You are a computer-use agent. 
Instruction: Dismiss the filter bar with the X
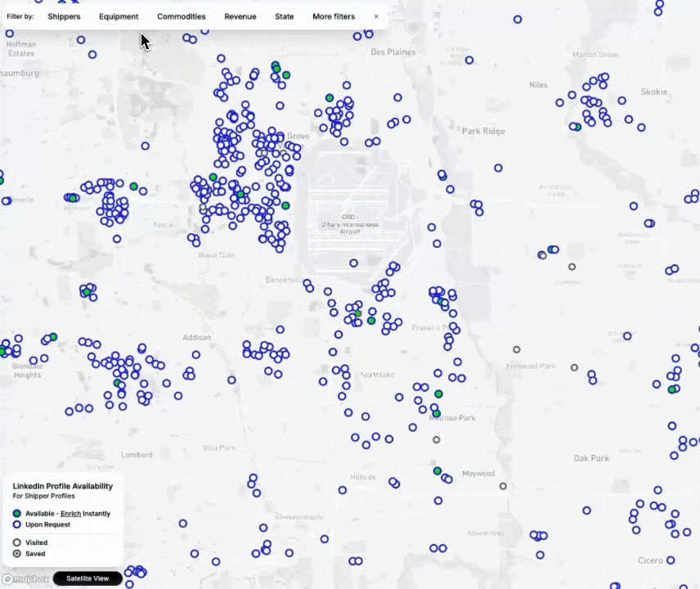tap(375, 16)
